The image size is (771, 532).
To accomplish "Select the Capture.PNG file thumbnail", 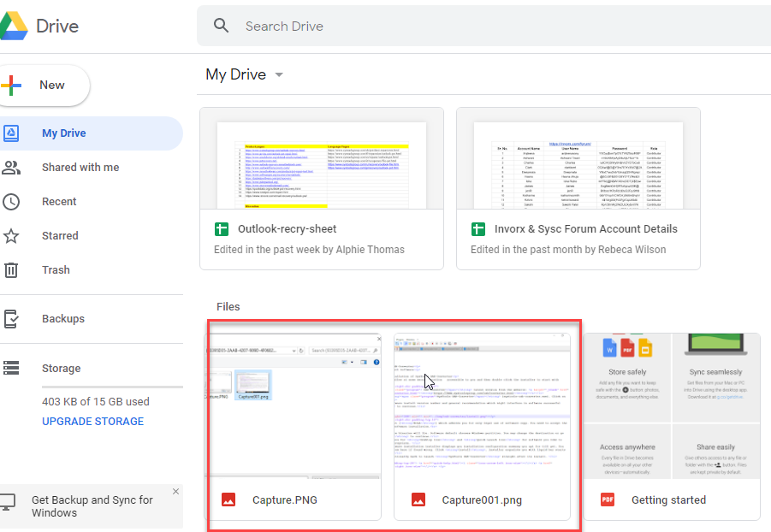I will click(x=293, y=406).
